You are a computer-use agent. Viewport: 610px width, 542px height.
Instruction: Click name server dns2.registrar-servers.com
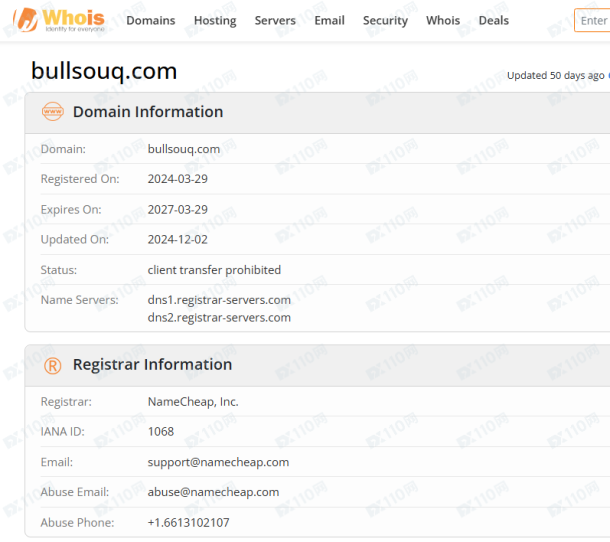(x=219, y=317)
